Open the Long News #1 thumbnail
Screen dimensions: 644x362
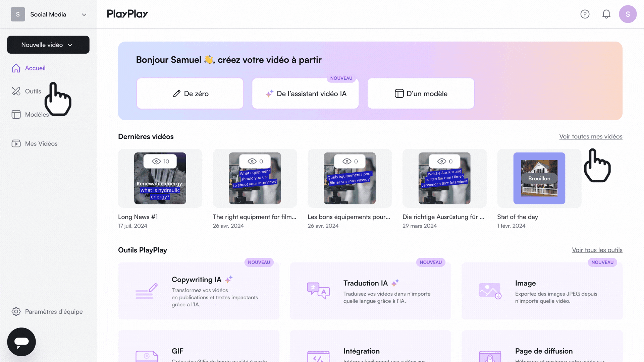pos(160,178)
